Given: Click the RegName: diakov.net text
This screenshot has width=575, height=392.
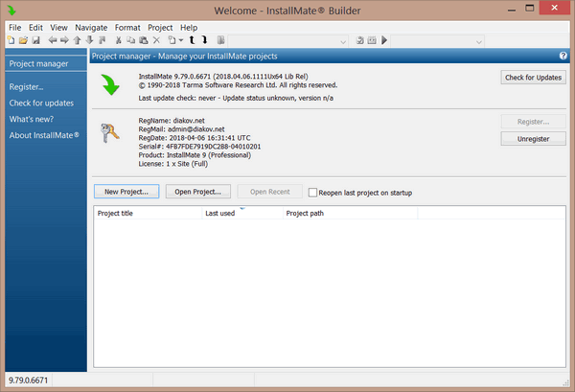Looking at the screenshot, I should click(172, 120).
